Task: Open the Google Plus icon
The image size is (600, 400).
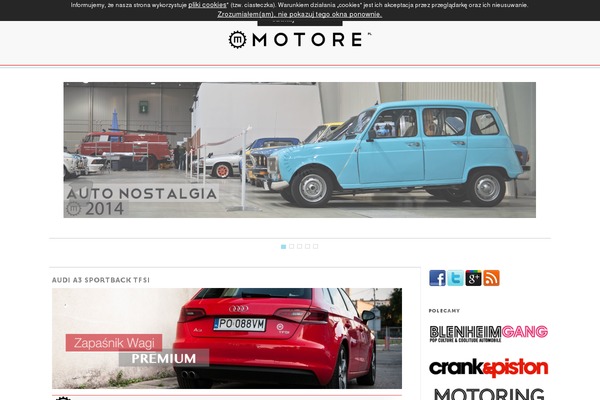Action: point(473,278)
